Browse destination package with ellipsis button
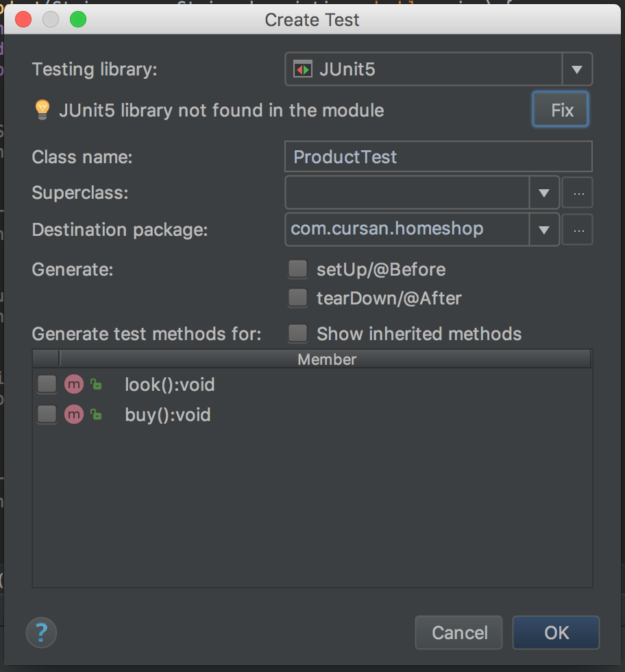The width and height of the screenshot is (625, 672). coord(578,230)
